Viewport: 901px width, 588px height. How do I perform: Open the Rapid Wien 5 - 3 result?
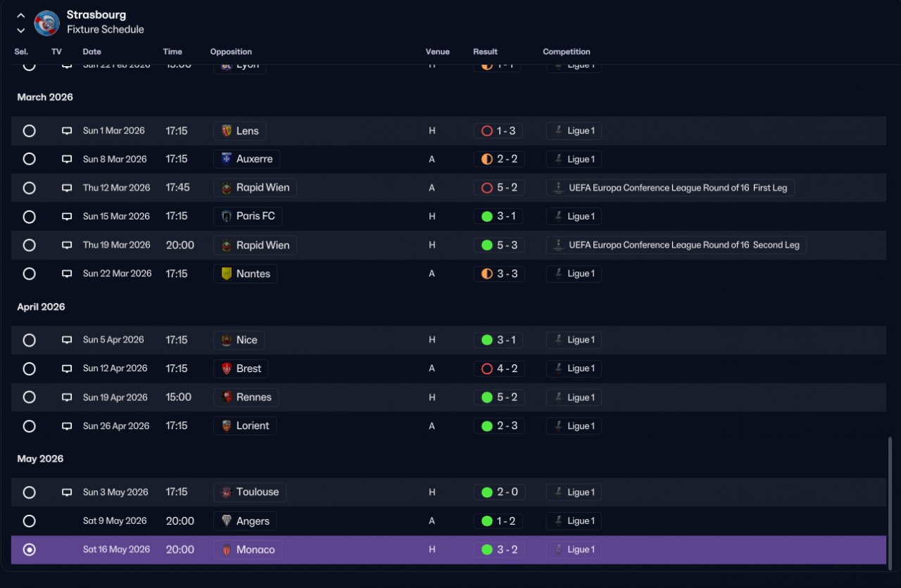(x=499, y=245)
